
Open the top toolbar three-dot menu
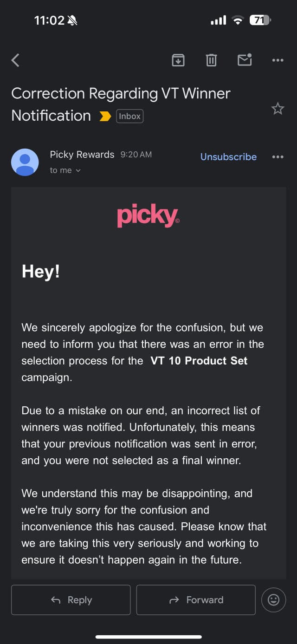[278, 60]
